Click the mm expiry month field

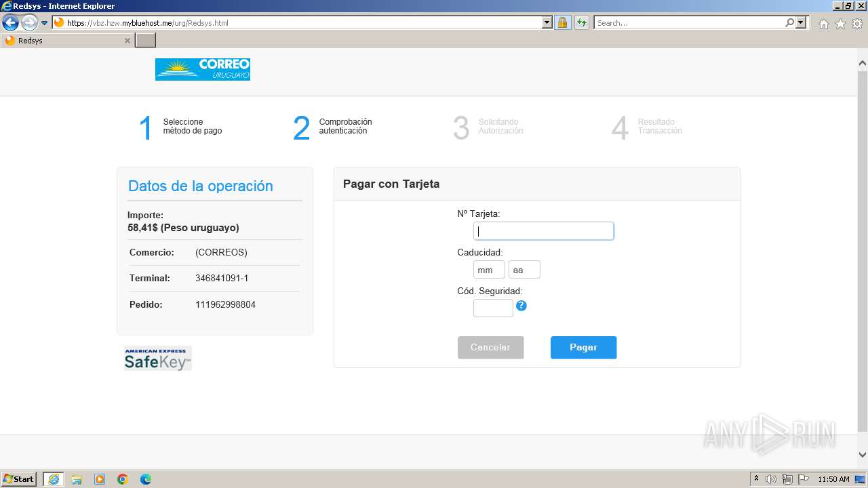489,270
